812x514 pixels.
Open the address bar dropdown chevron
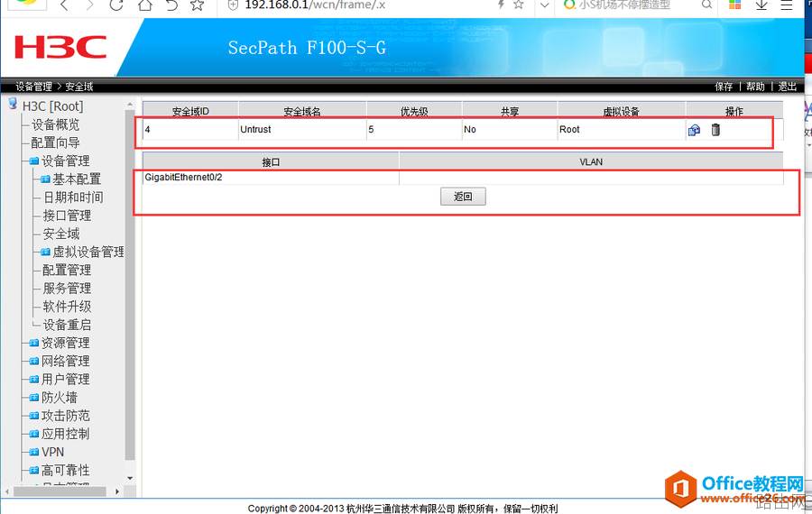tap(544, 5)
